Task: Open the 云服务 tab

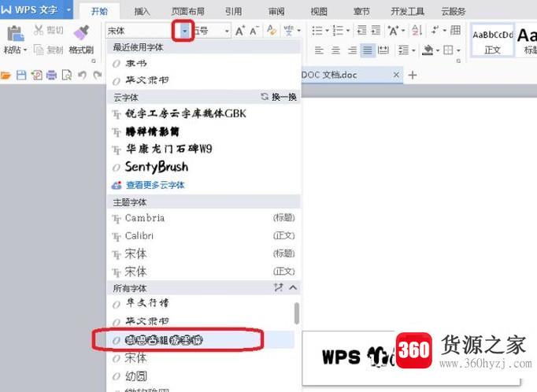Action: [454, 11]
